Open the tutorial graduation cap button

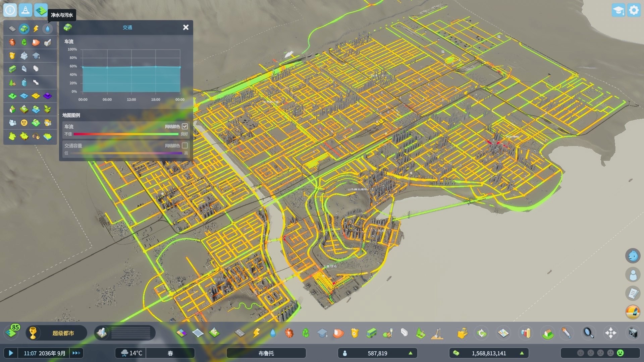pos(618,10)
